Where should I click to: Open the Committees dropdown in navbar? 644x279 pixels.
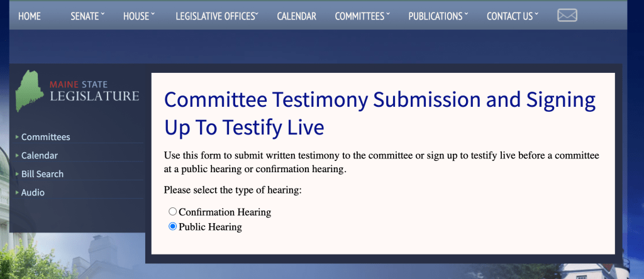pos(362,16)
